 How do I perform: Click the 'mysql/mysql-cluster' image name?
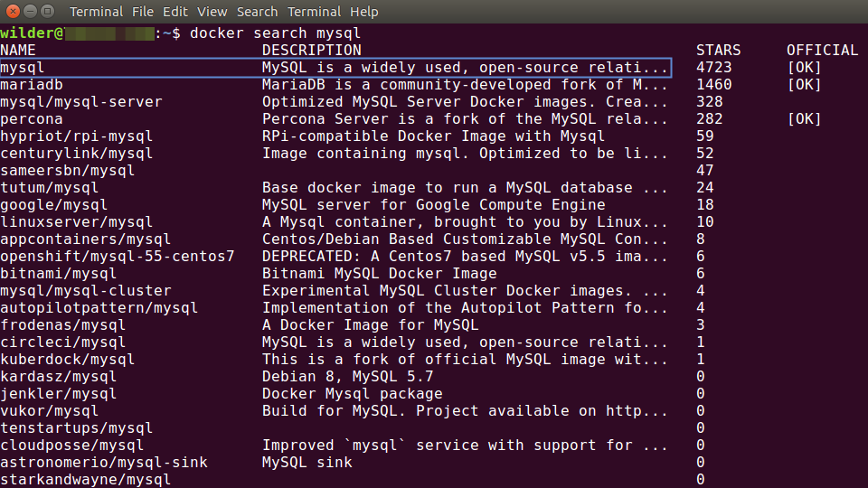[86, 290]
